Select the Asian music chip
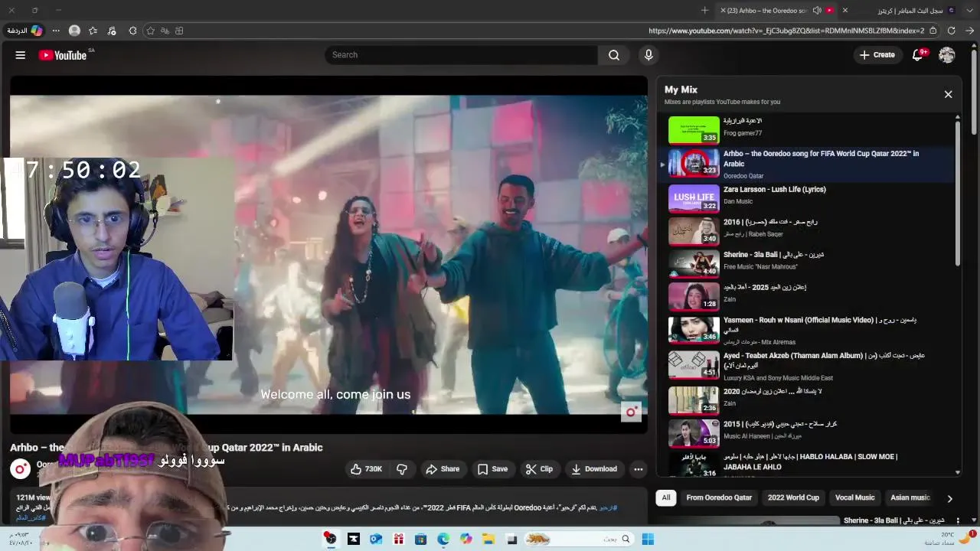Image resolution: width=980 pixels, height=551 pixels. click(x=910, y=497)
